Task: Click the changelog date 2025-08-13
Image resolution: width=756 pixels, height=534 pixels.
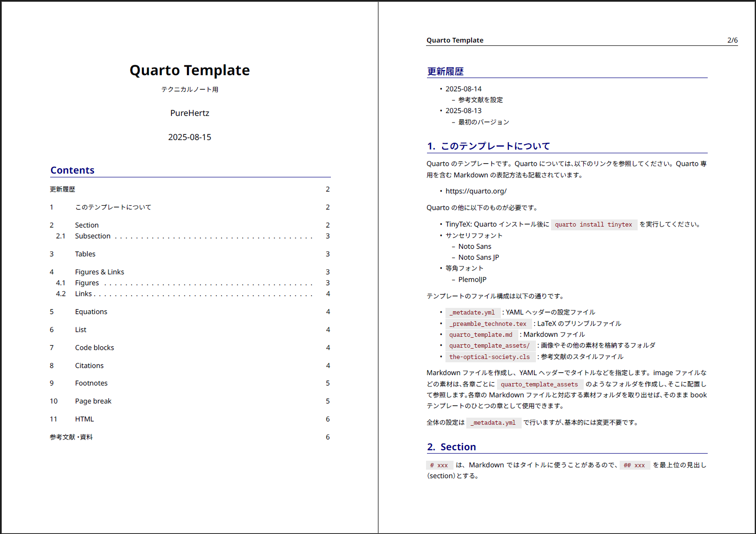Action: point(463,111)
